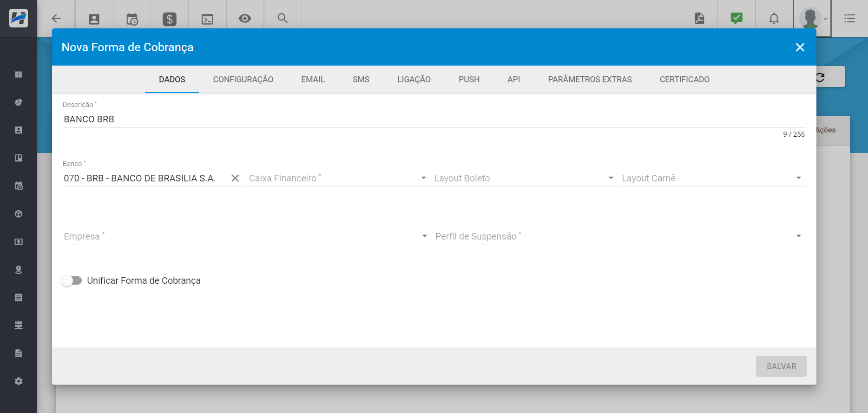Switch to the API tab
Image resolution: width=868 pixels, height=413 pixels.
point(514,80)
